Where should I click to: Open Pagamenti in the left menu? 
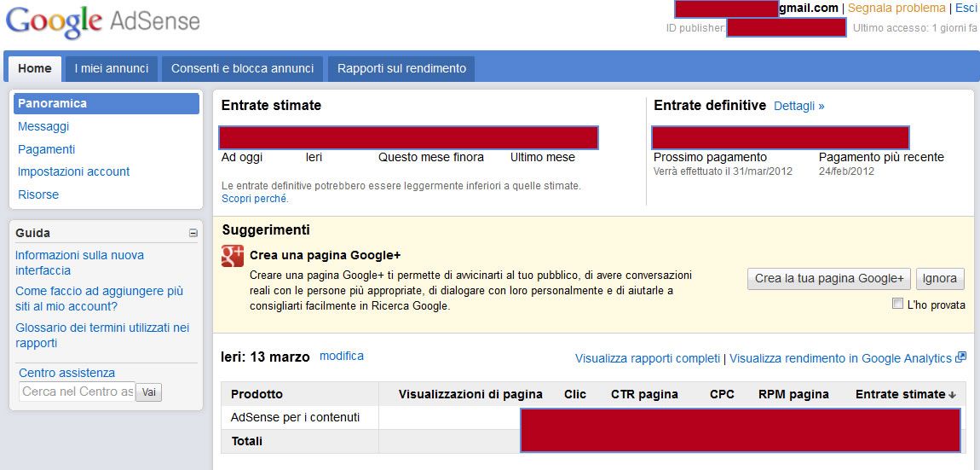click(x=47, y=149)
